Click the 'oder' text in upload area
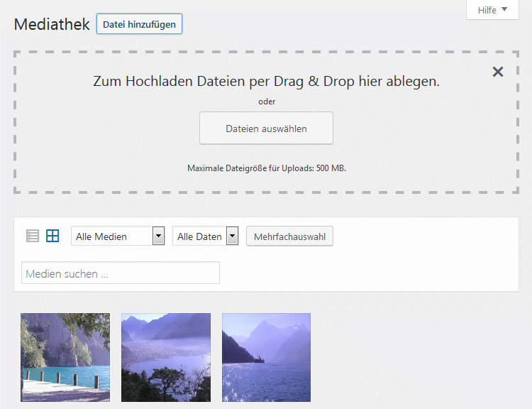532x409 pixels. point(266,102)
